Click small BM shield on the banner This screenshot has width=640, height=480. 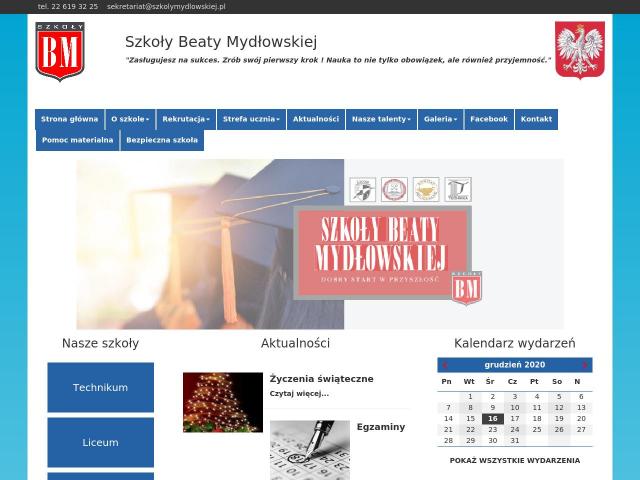[467, 288]
